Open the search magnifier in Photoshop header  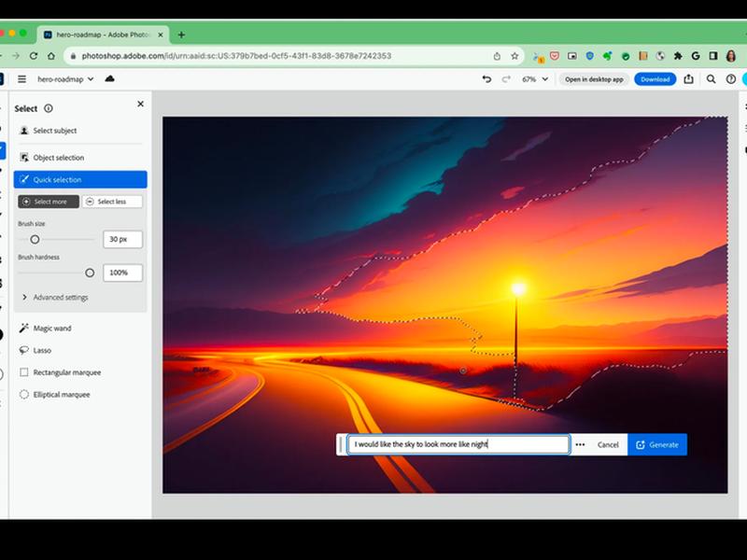pyautogui.click(x=711, y=79)
